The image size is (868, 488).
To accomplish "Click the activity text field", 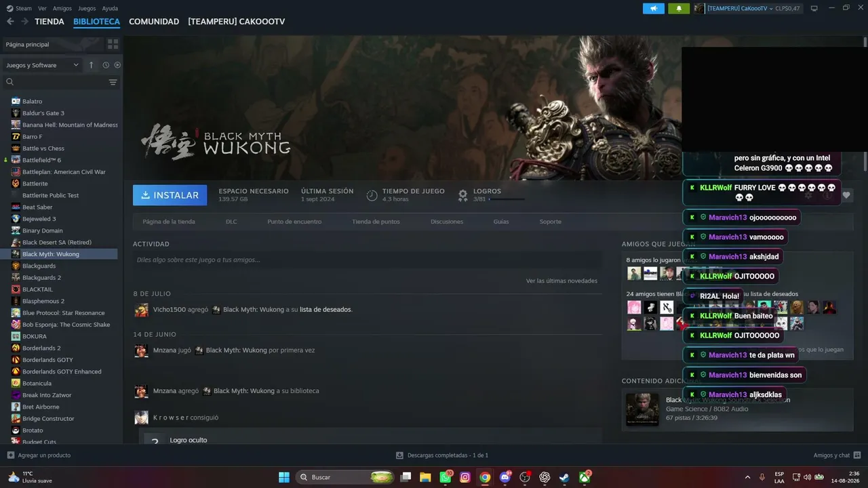I will click(x=368, y=260).
